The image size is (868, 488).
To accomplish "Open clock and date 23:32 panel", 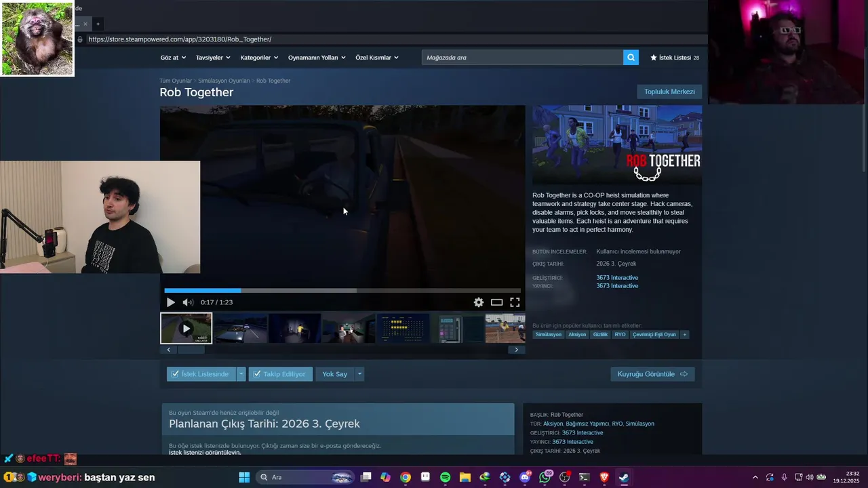I will (x=846, y=477).
